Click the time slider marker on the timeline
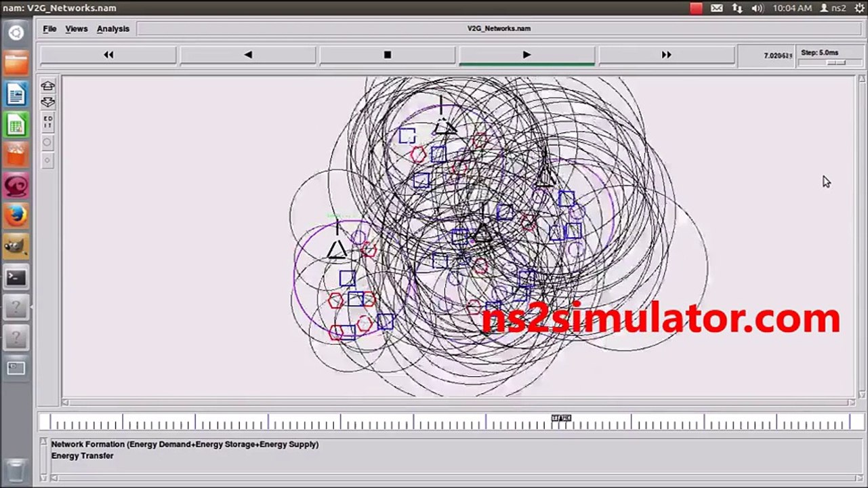 click(561, 418)
